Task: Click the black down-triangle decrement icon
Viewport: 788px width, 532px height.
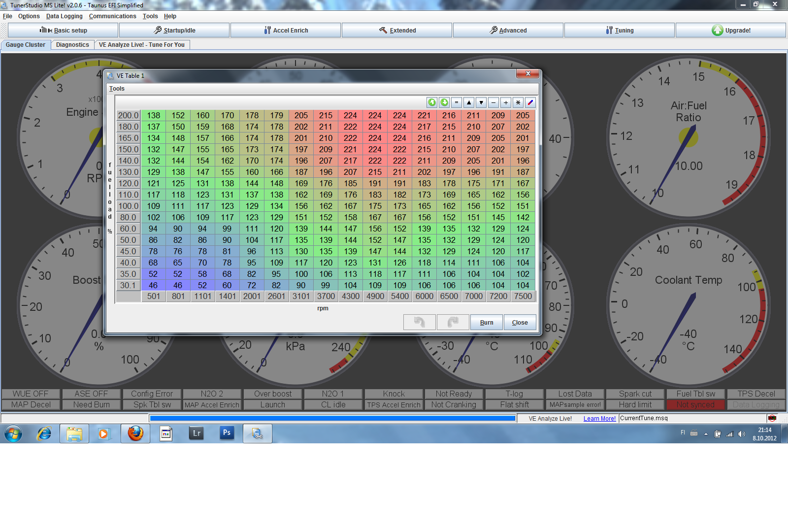Action: tap(481, 102)
